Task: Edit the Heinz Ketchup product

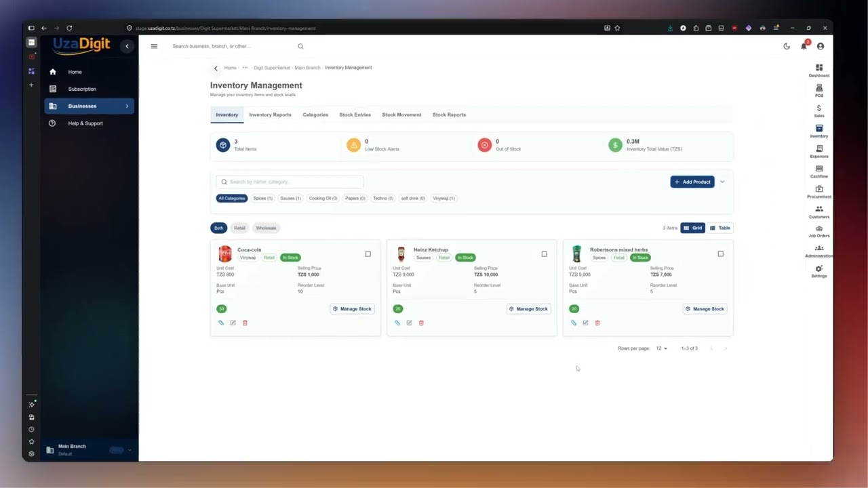Action: [409, 323]
